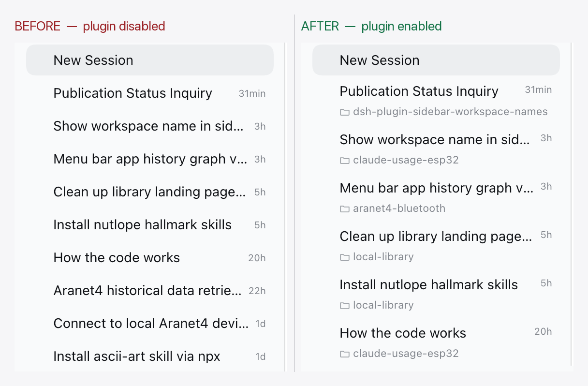The width and height of the screenshot is (588, 386).
Task: Open Show workspace name session in AFTER panel
Action: [x=436, y=149]
